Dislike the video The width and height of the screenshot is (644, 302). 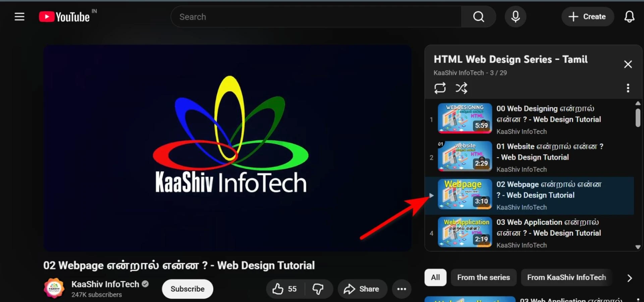(x=318, y=289)
